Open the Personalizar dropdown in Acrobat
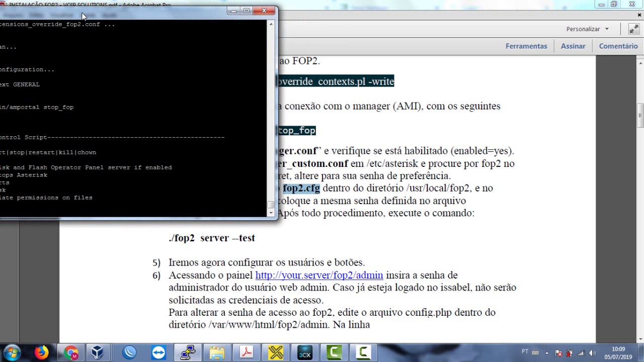The image size is (644, 362). tap(587, 29)
